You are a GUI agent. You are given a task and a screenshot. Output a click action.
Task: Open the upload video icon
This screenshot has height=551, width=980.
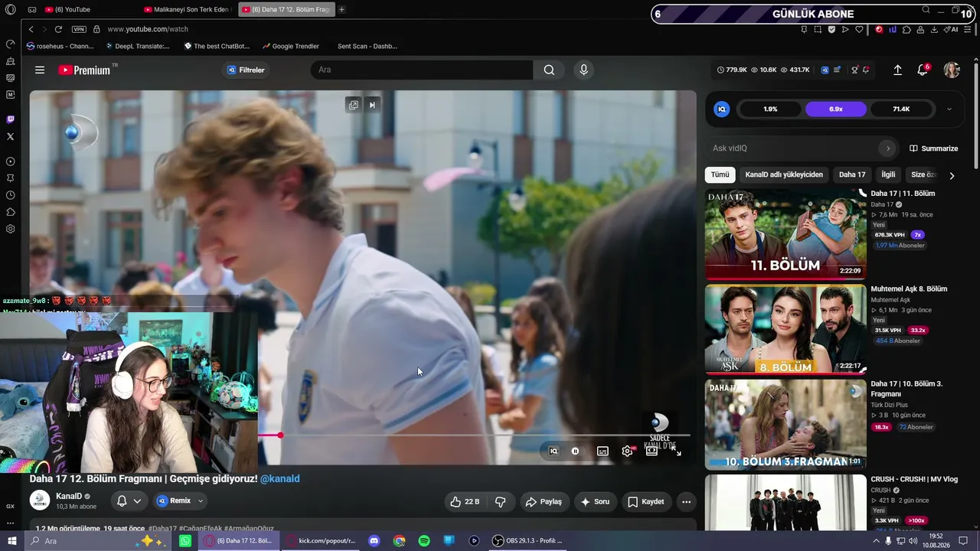coord(897,70)
